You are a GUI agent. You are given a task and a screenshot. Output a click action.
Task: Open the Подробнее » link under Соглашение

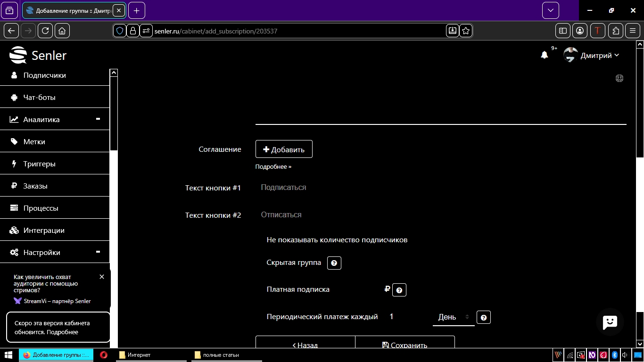pyautogui.click(x=273, y=167)
